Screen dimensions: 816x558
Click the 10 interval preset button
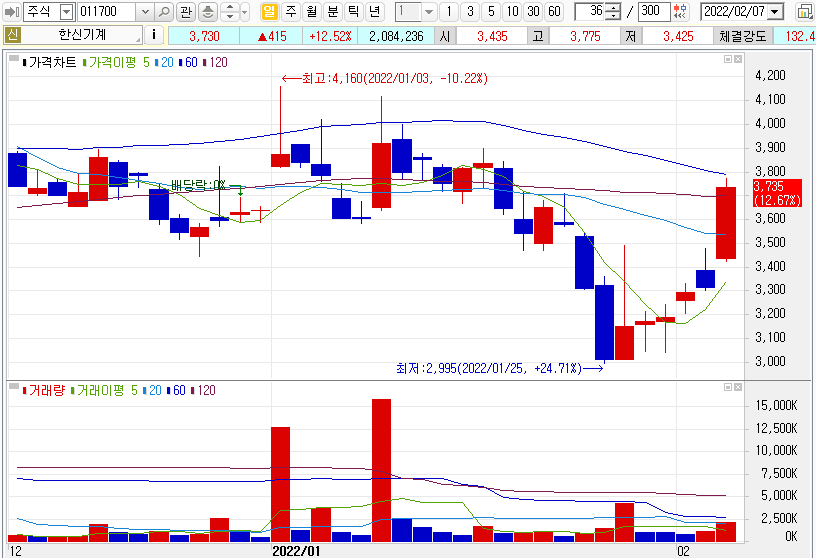[x=513, y=11]
